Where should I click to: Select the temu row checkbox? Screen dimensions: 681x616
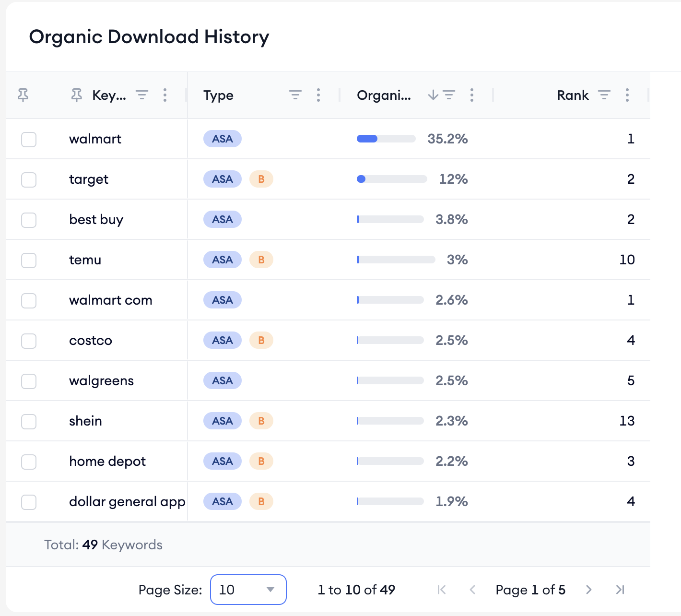click(x=29, y=261)
